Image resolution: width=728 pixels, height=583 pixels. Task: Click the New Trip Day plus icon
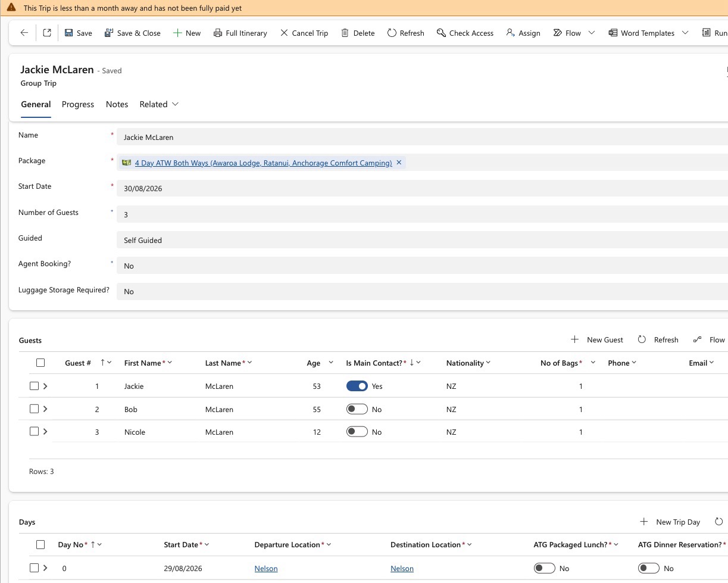click(643, 522)
